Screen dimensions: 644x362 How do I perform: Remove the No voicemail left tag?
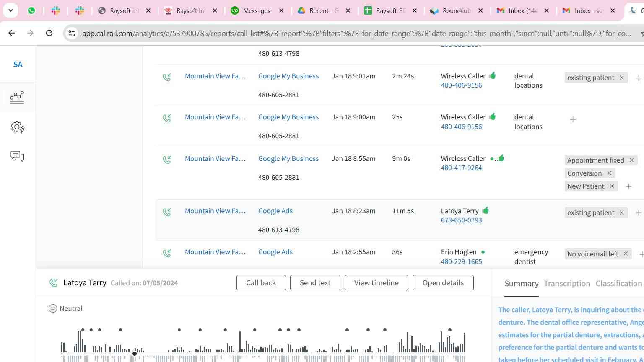(x=626, y=254)
